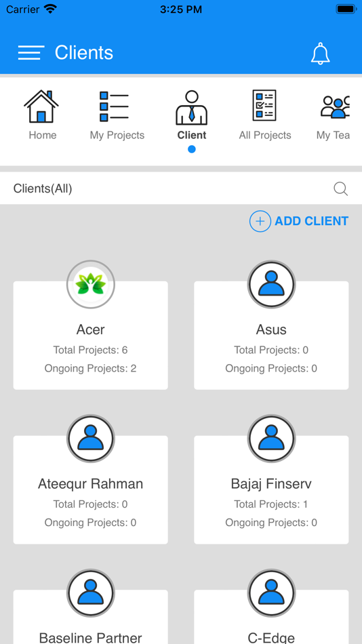362x644 pixels.
Task: Click the Clients page title
Action: point(84,53)
